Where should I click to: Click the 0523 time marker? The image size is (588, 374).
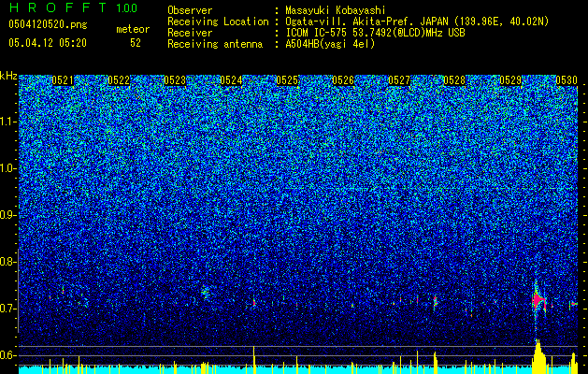(175, 80)
